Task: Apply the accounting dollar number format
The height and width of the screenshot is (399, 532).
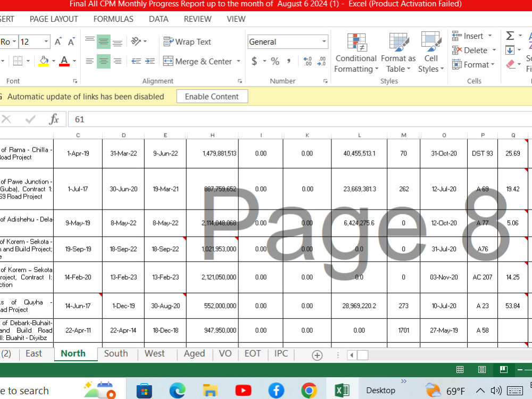Action: [254, 61]
